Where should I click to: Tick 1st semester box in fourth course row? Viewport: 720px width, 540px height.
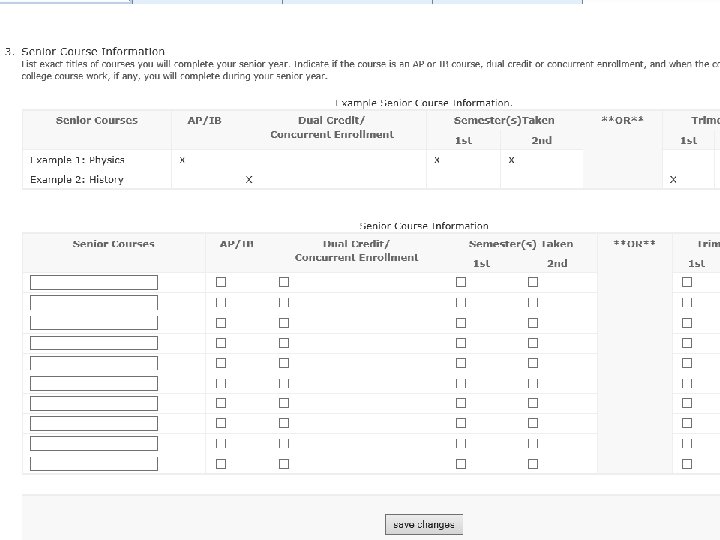tap(461, 343)
